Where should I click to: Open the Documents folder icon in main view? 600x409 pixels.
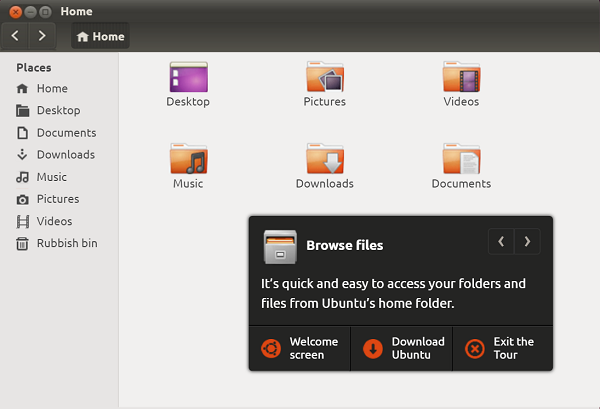tap(461, 159)
